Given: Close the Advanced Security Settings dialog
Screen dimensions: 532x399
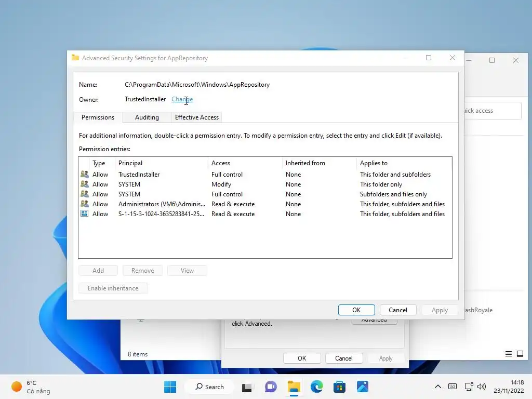Looking at the screenshot, I should pos(453,58).
